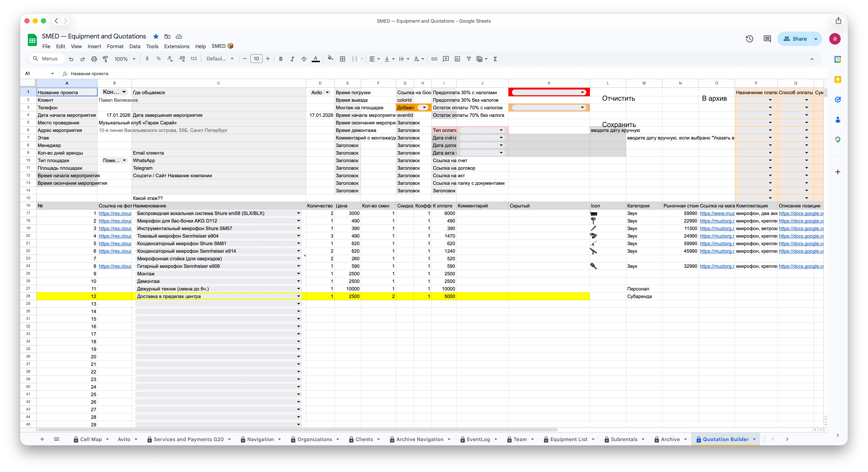Open the Format menu
Image resolution: width=868 pixels, height=472 pixels.
pos(115,47)
